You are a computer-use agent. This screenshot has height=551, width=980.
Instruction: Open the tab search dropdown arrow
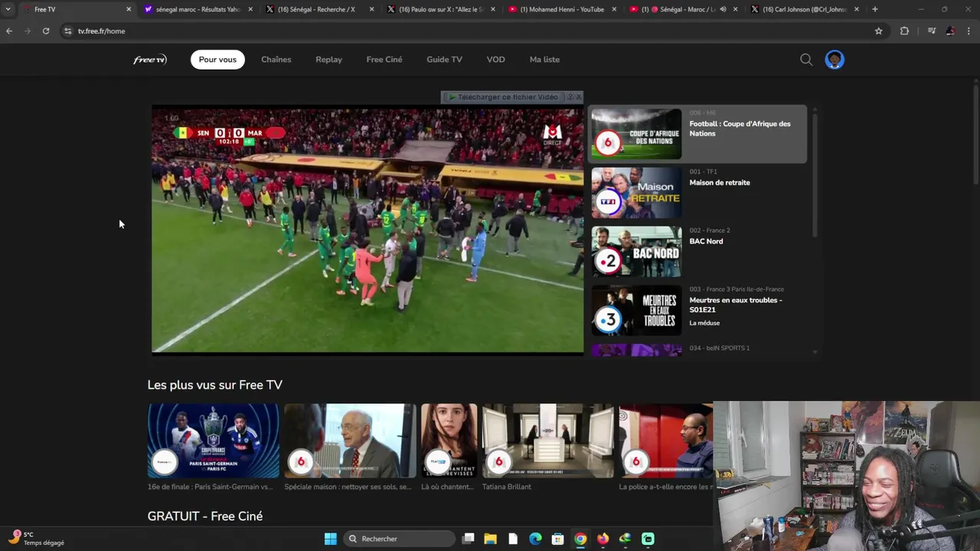(x=8, y=9)
